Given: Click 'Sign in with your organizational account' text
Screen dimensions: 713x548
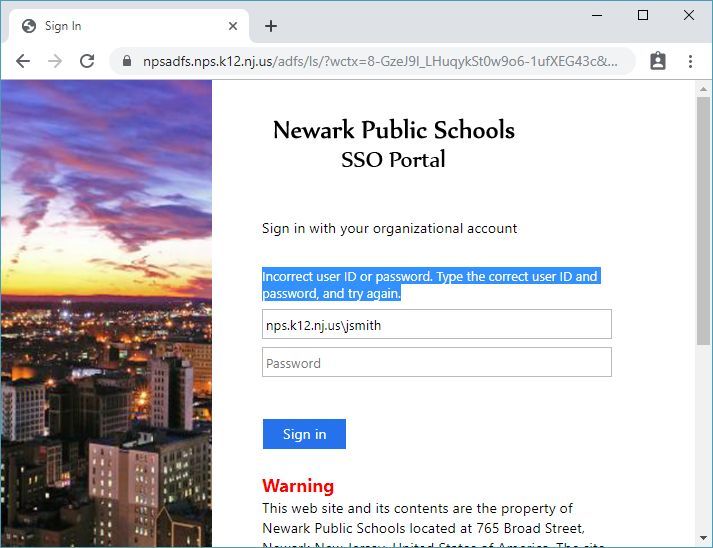Looking at the screenshot, I should click(x=389, y=228).
